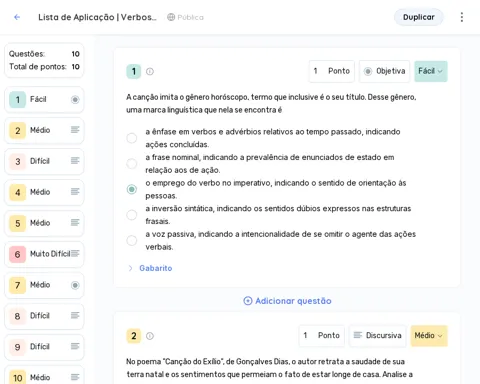This screenshot has height=384, width=480.
Task: Select option 'a ênfase em verbos e advérbios'
Action: click(132, 138)
